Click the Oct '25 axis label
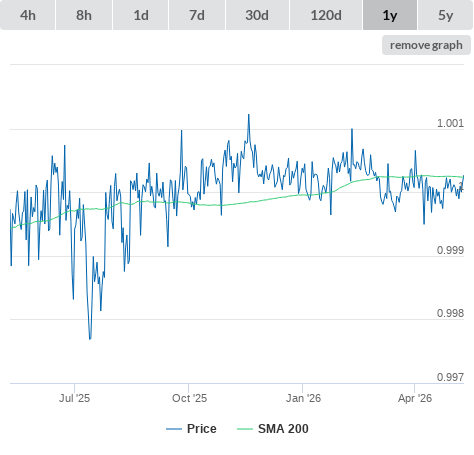The image size is (474, 455). click(x=189, y=398)
